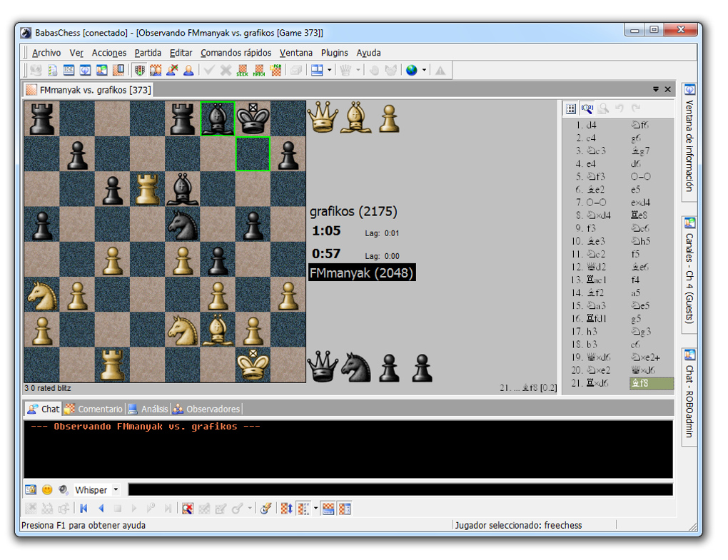
Task: Expand the Whisper chat mode dropdown
Action: 116,490
